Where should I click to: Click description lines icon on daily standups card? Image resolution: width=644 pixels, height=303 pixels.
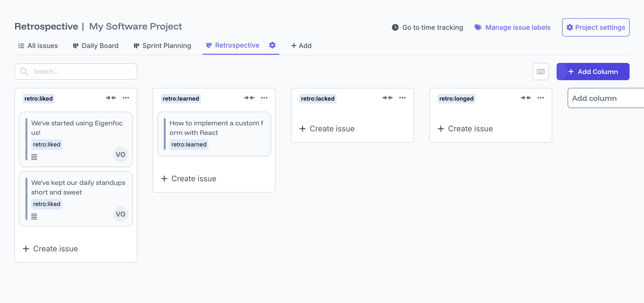[x=34, y=217]
